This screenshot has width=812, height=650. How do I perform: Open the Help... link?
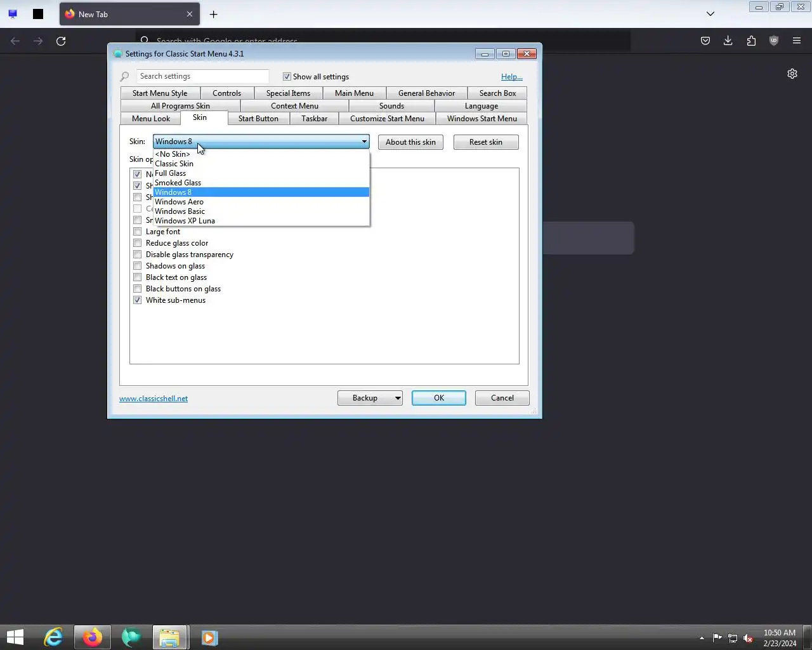512,77
